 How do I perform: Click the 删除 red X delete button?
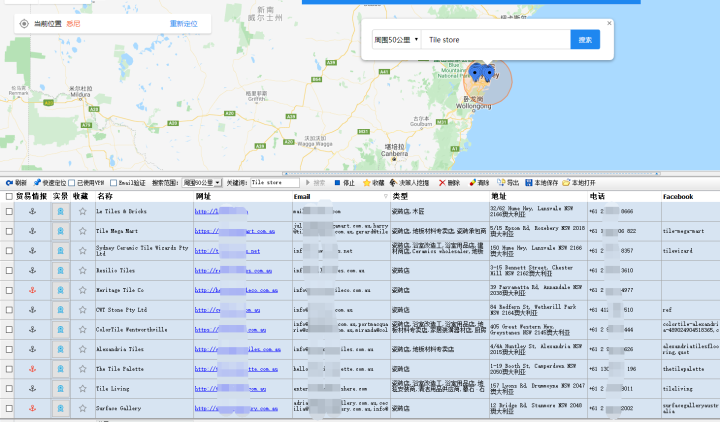[x=449, y=183]
